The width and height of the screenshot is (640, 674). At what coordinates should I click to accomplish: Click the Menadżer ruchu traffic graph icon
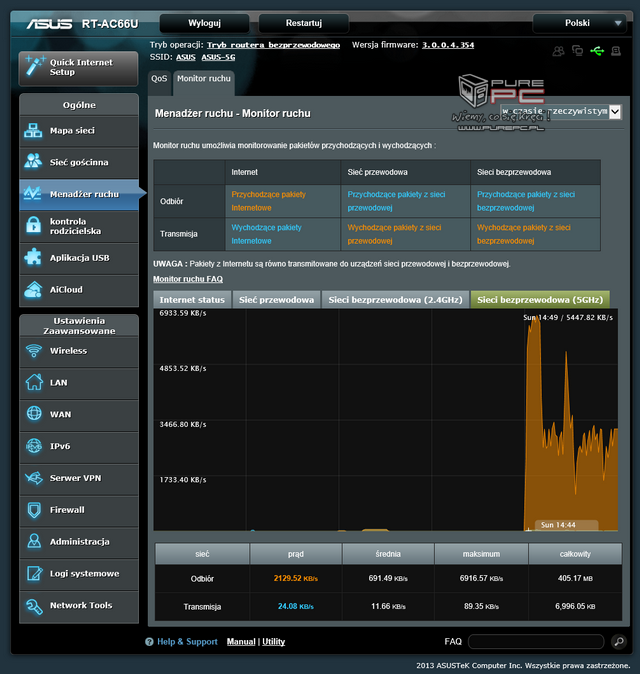(x=33, y=193)
